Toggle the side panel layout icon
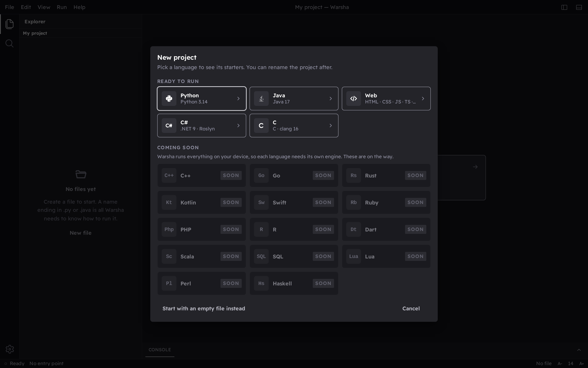Viewport: 588px width, 368px height. (x=564, y=7)
